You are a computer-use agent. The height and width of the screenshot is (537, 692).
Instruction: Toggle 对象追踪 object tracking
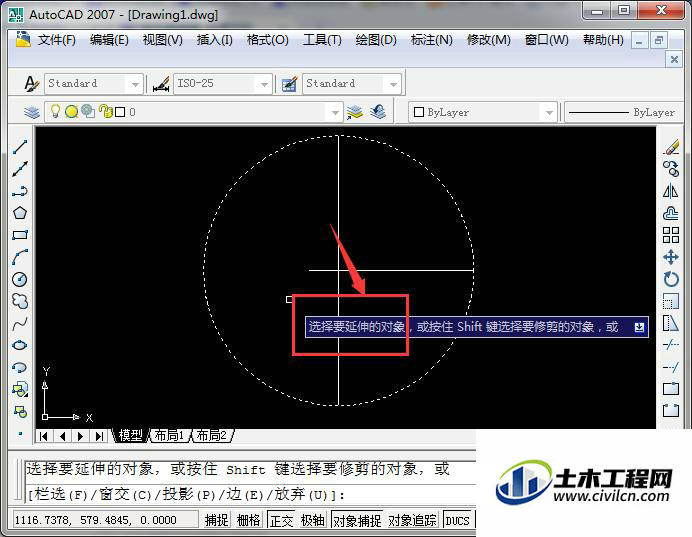coord(412,520)
